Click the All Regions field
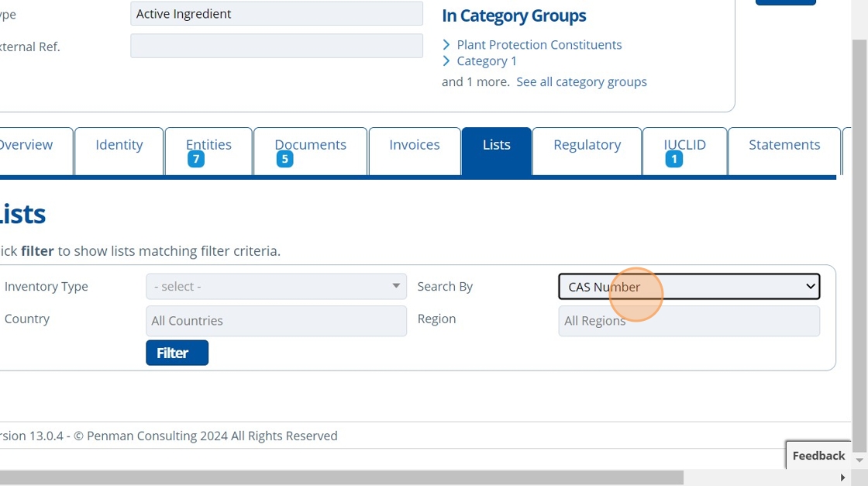The width and height of the screenshot is (868, 486). coord(688,321)
